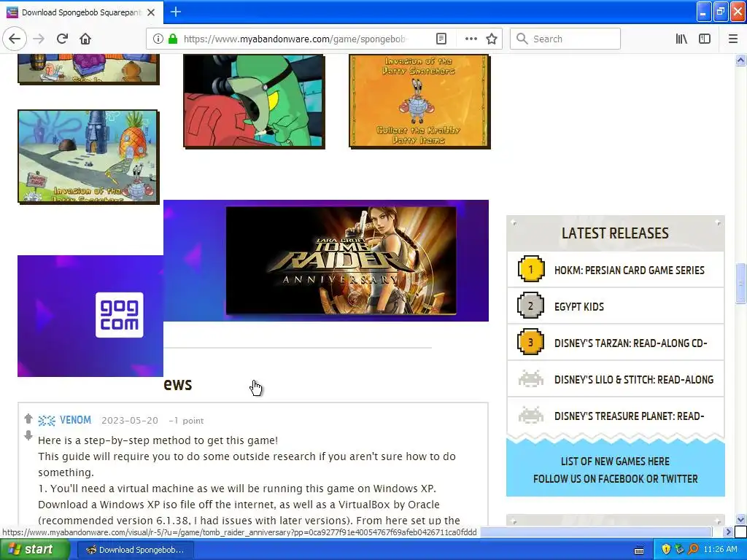Viewport: 747px width, 560px height.
Task: Open a new browser tab
Action: [176, 12]
